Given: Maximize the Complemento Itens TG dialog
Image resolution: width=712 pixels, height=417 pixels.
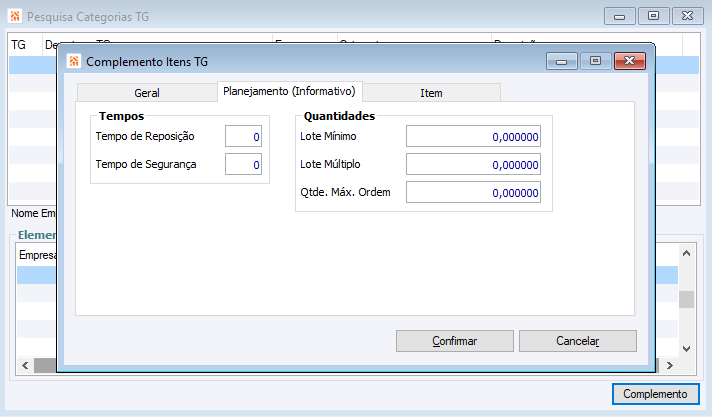Looking at the screenshot, I should click(595, 61).
